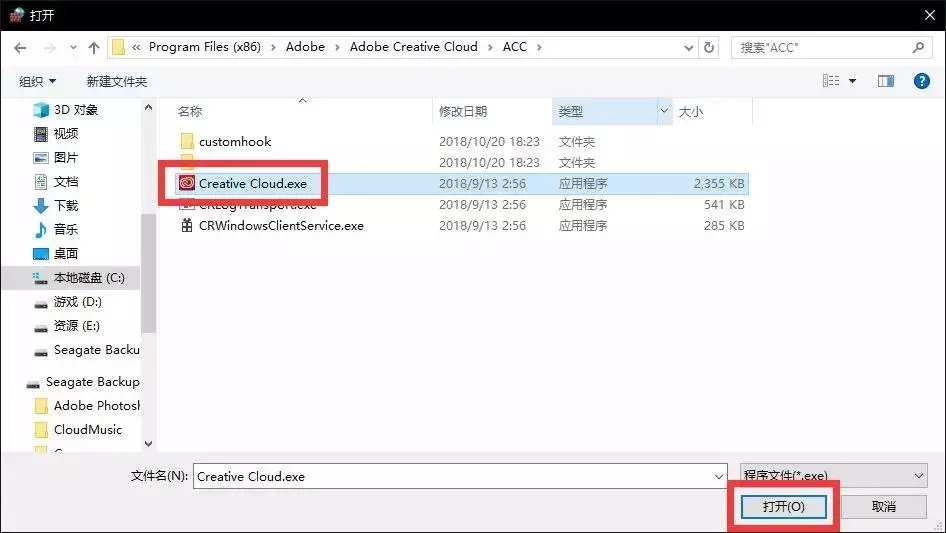Viewport: 946px width, 533px height.
Task: Select Seagate Backup drive under E:
Action: coord(86,350)
